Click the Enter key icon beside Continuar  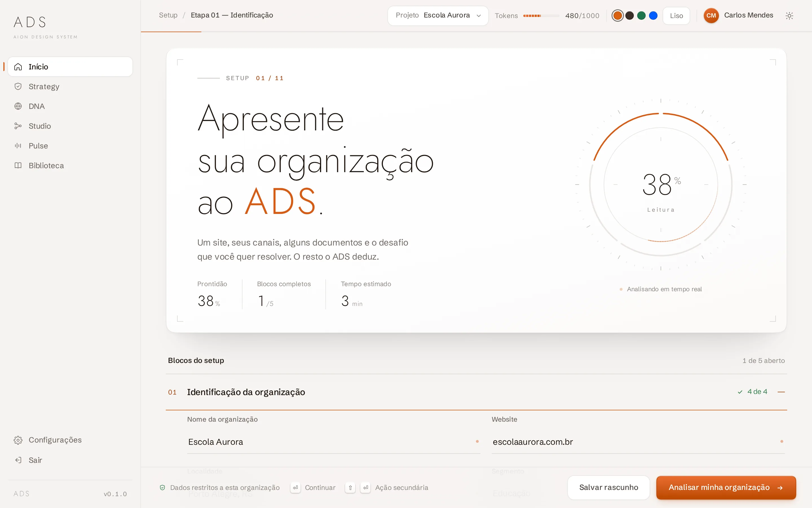click(x=295, y=487)
